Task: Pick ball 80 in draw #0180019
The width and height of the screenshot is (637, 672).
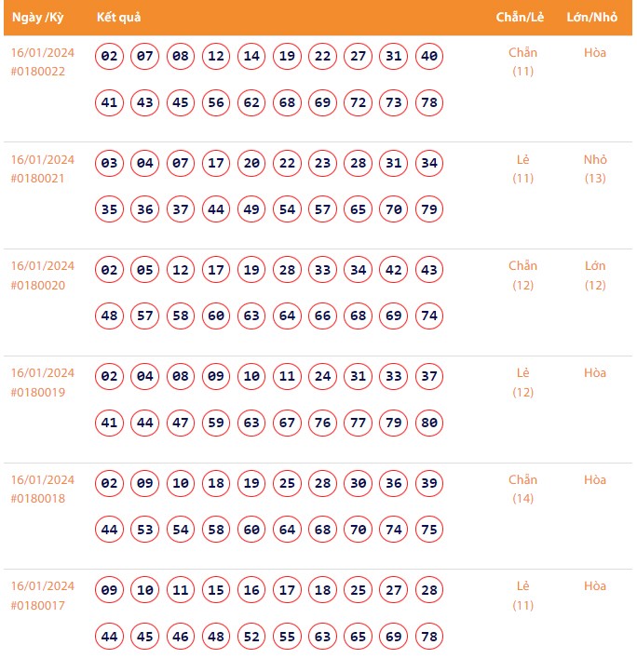Action: tap(429, 423)
